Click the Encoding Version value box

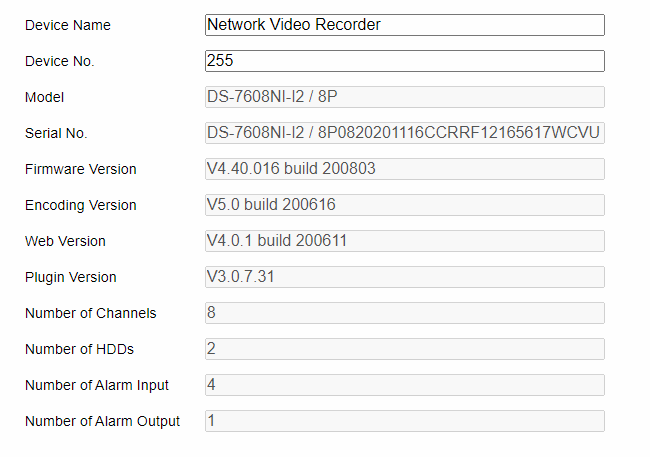[x=404, y=205]
